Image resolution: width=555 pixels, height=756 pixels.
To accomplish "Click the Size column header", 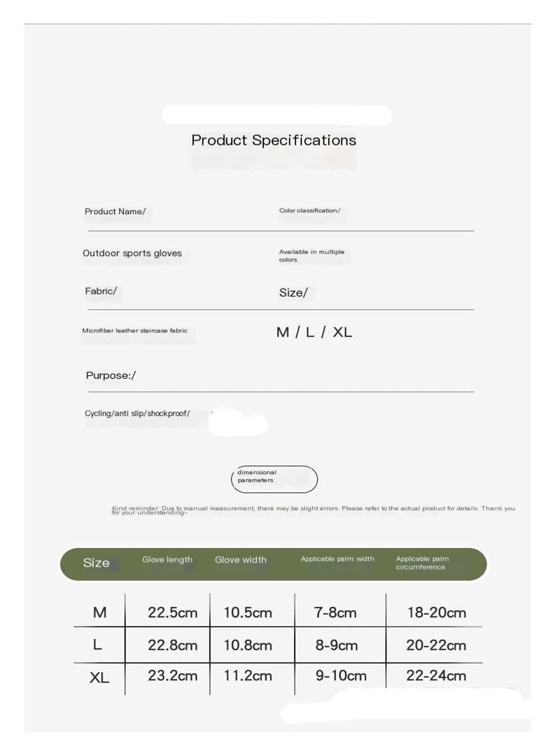I will 96,563.
